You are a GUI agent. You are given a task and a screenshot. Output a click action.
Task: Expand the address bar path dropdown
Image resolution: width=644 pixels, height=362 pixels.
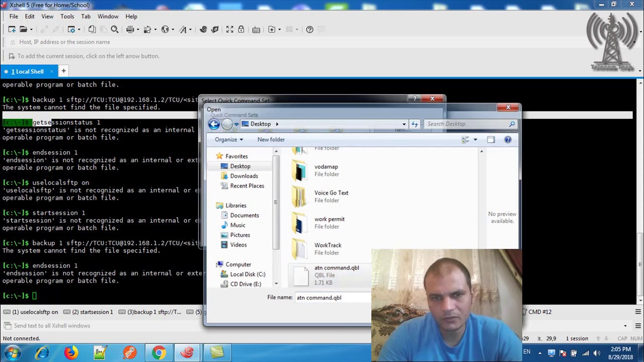[x=404, y=124]
